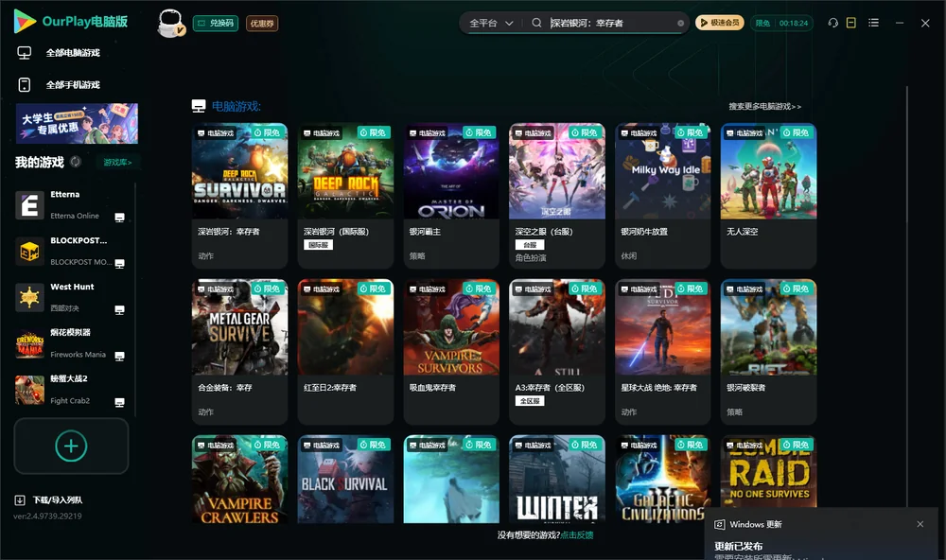
Task: Launch BLOCKPOST from my games
Action: coord(71,251)
